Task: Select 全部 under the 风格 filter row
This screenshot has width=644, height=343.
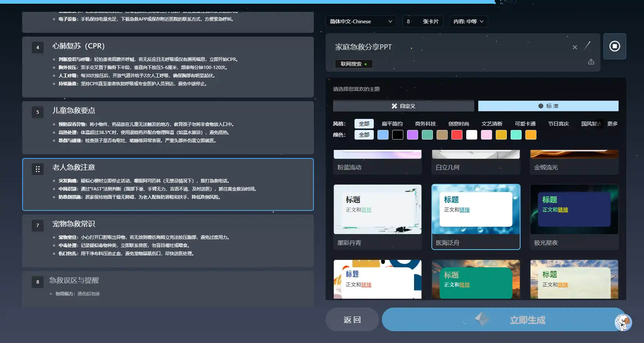Action: 364,123
